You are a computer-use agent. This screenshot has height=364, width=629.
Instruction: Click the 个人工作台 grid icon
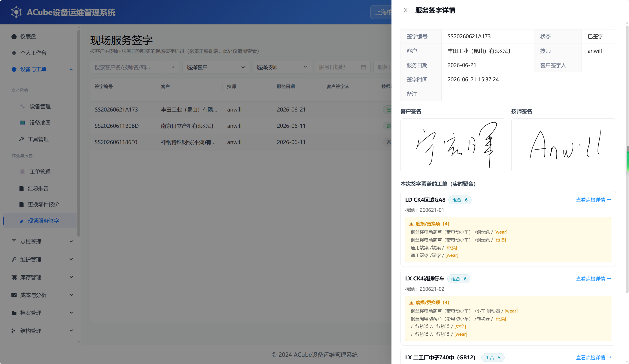tap(14, 53)
